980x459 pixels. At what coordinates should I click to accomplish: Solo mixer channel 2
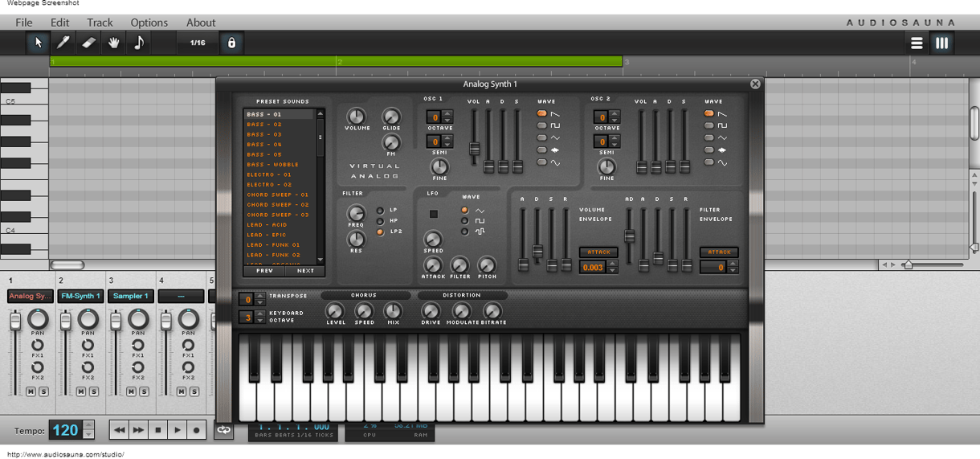click(93, 391)
